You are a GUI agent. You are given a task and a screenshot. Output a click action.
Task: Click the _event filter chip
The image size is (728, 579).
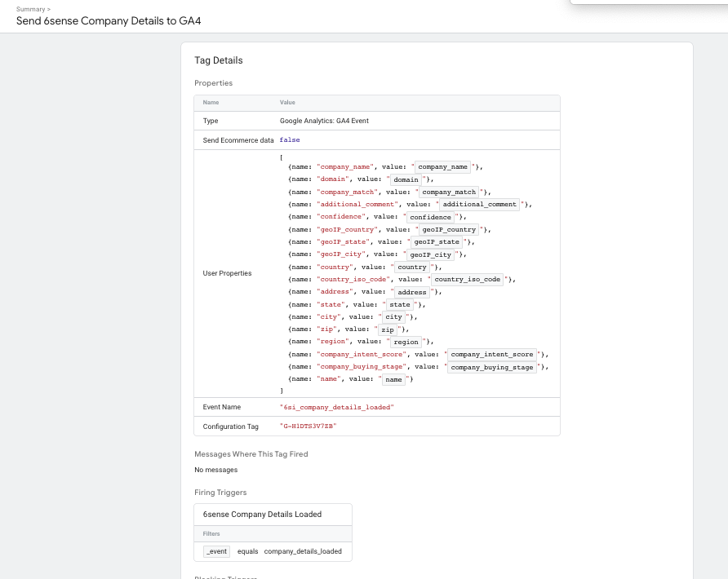tap(217, 551)
